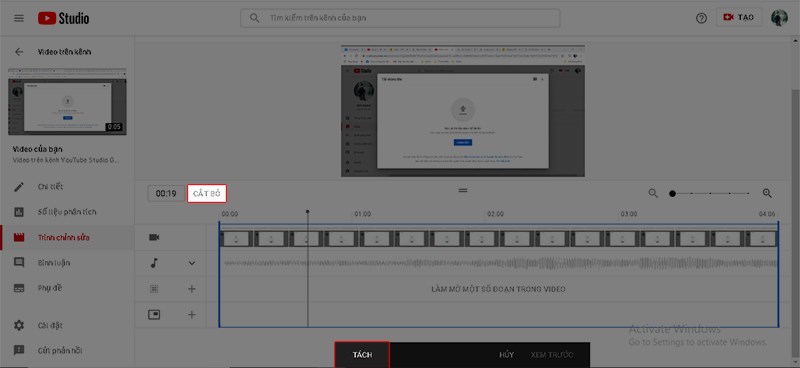Open the hamburger navigation menu
800x368 pixels.
pyautogui.click(x=19, y=18)
